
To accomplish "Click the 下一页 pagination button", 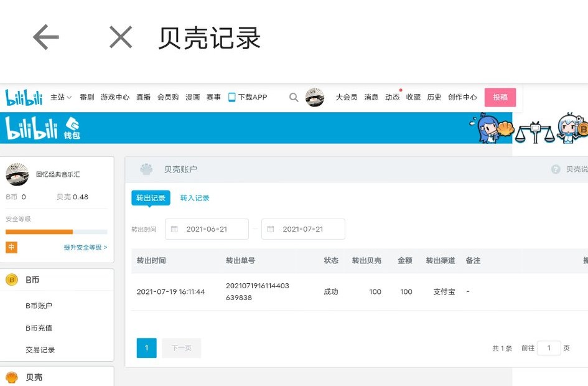I will pyautogui.click(x=181, y=348).
